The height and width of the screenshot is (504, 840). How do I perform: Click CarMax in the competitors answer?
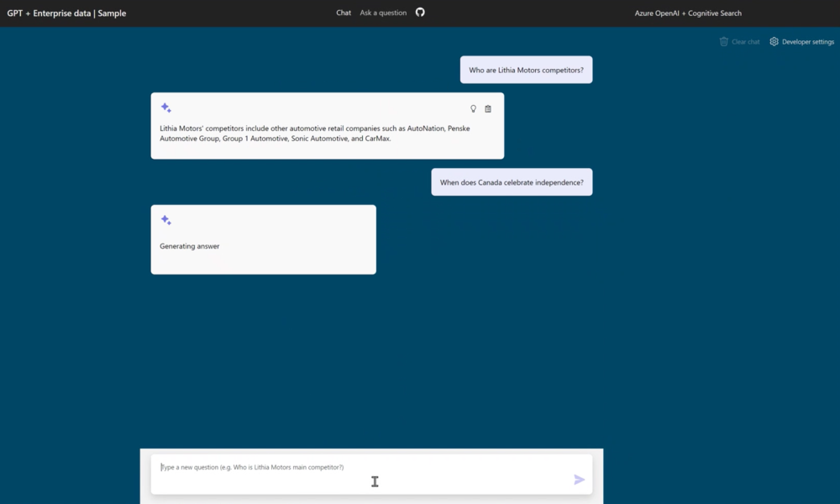point(377,139)
